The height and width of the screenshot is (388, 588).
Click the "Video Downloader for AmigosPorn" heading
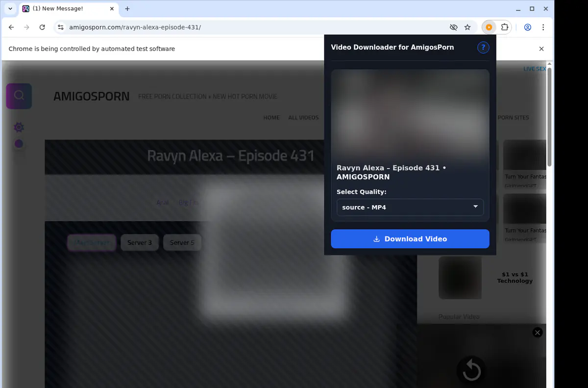tap(392, 48)
